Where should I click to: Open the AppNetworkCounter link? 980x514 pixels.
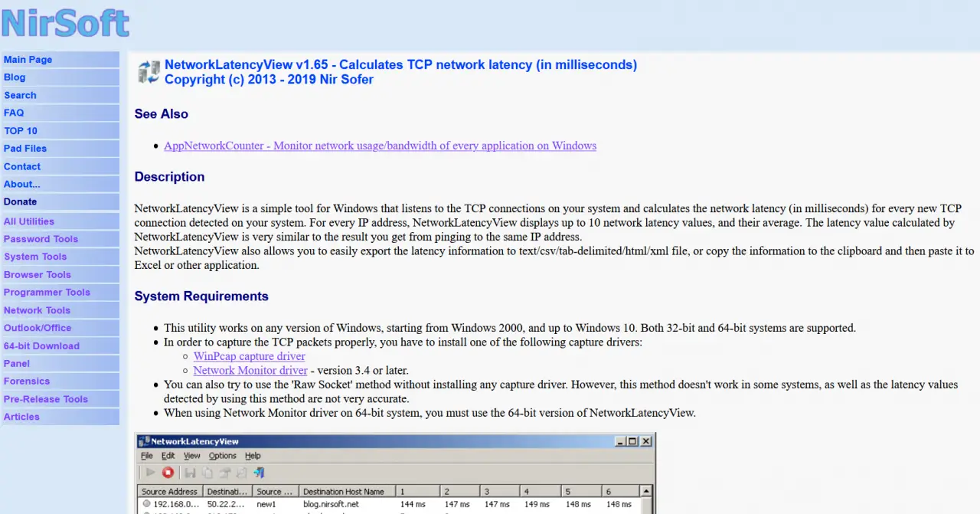pyautogui.click(x=380, y=146)
